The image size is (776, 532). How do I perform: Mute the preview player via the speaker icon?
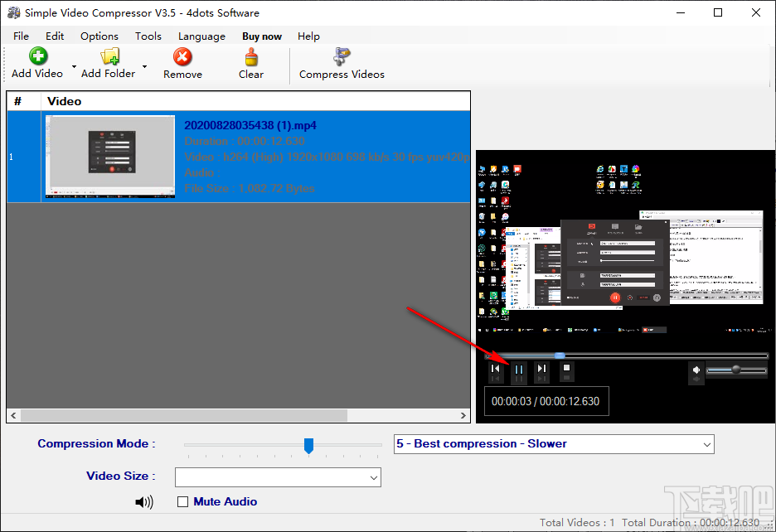(x=696, y=371)
